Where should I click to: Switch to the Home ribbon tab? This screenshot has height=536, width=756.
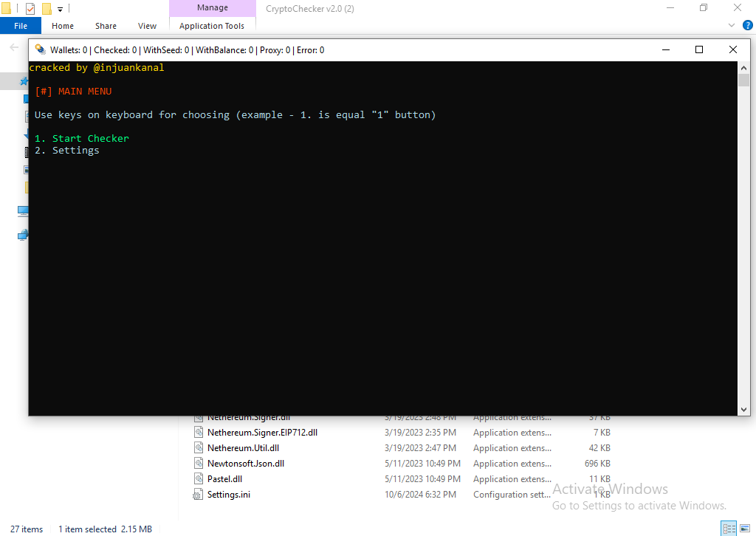[x=63, y=26]
